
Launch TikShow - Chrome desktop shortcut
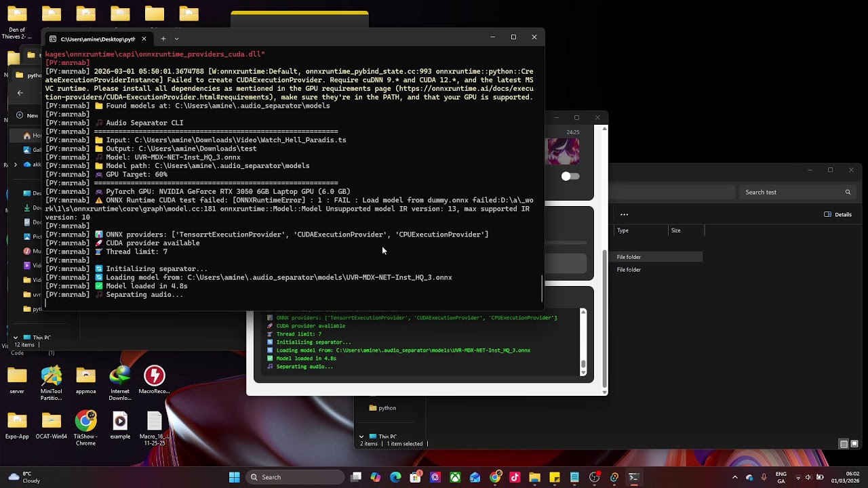[x=85, y=428]
